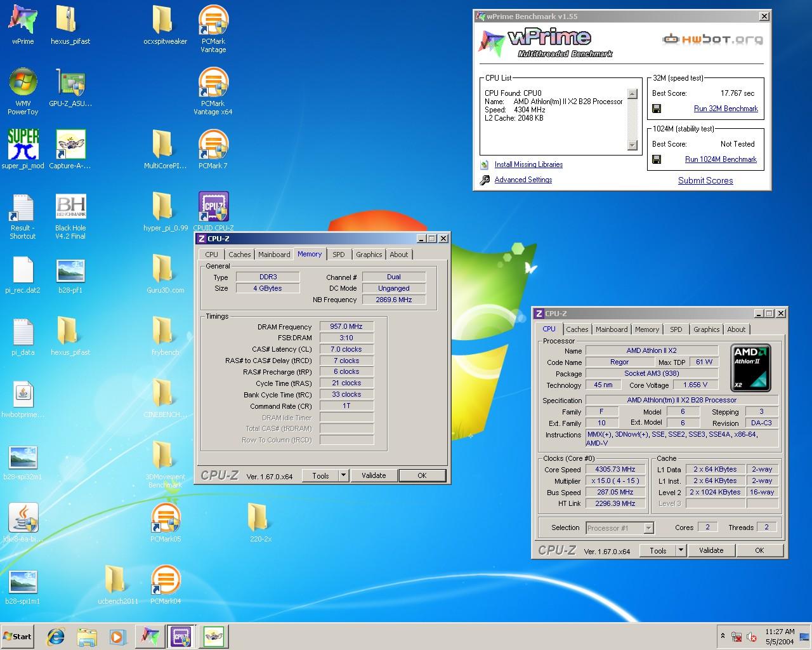812x650 pixels.
Task: Click Submit Scores link
Action: coord(705,180)
